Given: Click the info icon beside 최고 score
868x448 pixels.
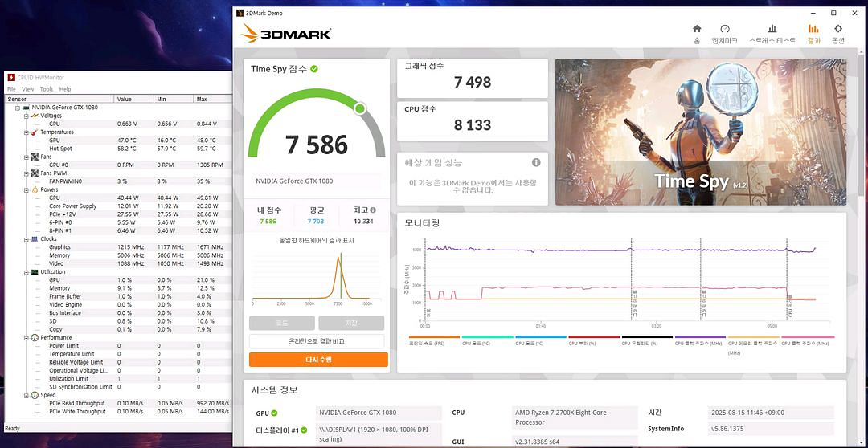Looking at the screenshot, I should click(373, 210).
